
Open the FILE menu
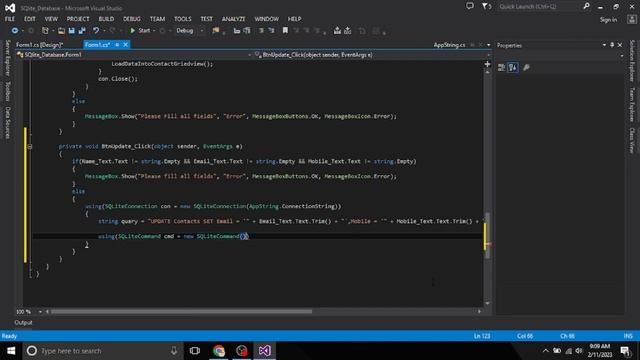point(10,19)
